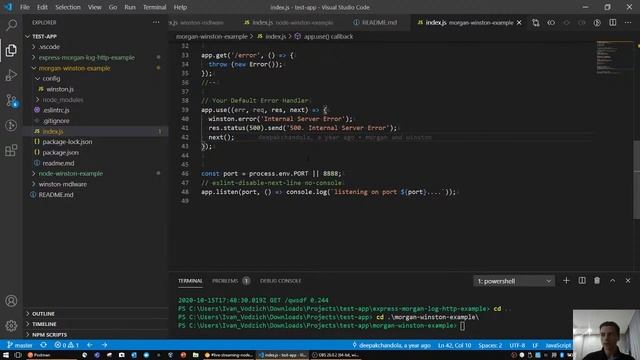Viewport: 640px width, 360px height.
Task: Open readme.md in morgan-winston-example
Action: point(58,163)
